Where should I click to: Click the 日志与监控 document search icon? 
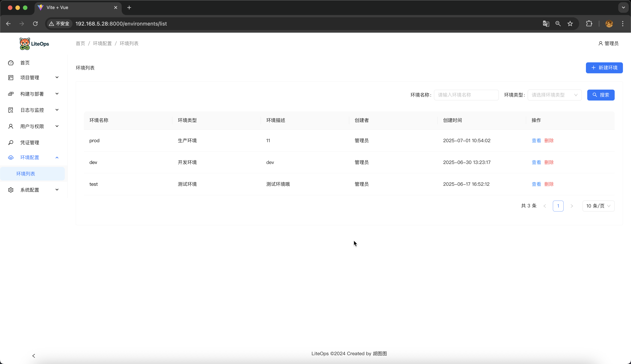coord(11,110)
